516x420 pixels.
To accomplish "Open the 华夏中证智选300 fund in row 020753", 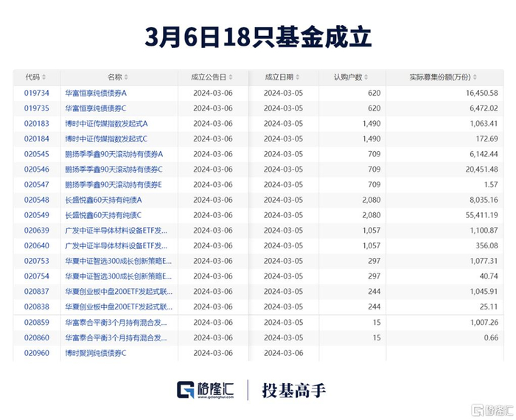I will pyautogui.click(x=118, y=261).
